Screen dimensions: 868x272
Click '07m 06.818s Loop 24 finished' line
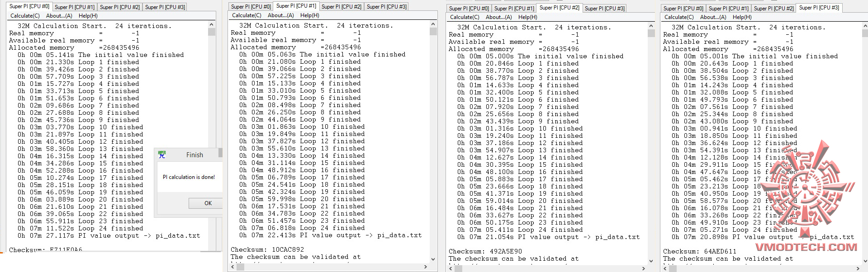(x=302, y=228)
